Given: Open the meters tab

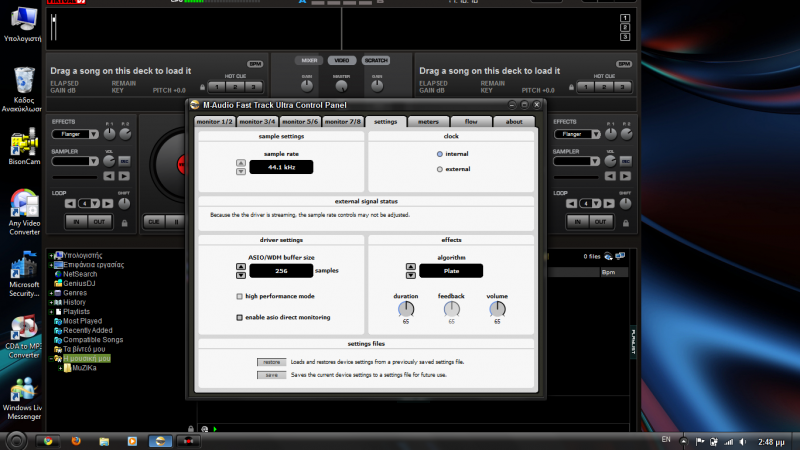Looking at the screenshot, I should tap(428, 121).
